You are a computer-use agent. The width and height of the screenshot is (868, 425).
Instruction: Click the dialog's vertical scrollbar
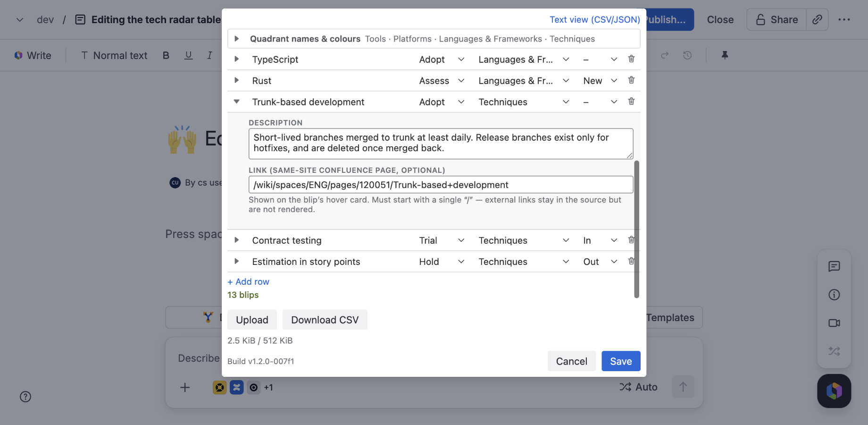pyautogui.click(x=636, y=229)
